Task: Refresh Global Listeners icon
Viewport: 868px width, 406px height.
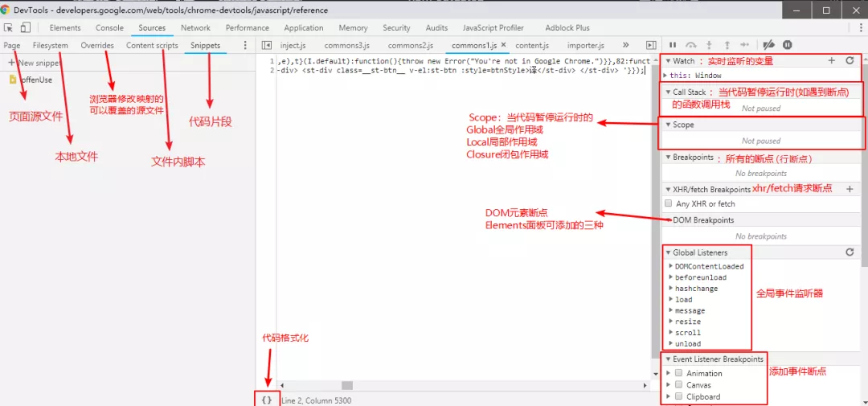Action: coord(850,252)
